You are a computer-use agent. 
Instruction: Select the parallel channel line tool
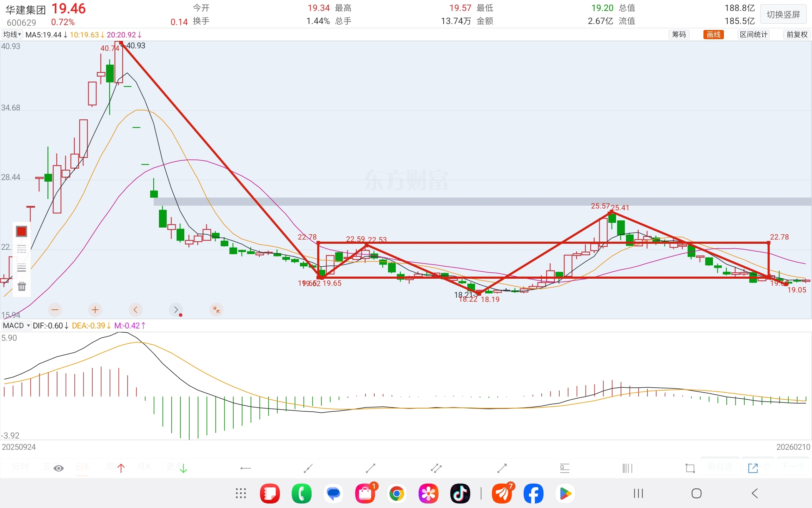436,468
